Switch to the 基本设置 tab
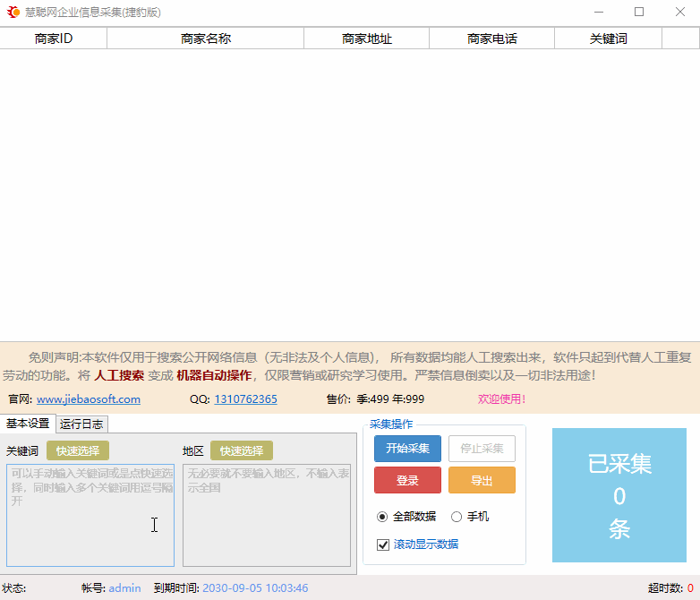This screenshot has height=600, width=700. pyautogui.click(x=28, y=424)
